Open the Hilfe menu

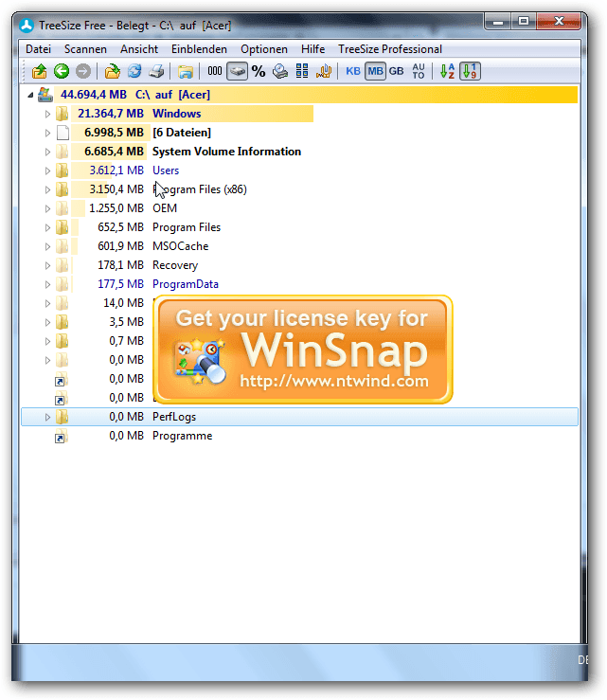(312, 49)
